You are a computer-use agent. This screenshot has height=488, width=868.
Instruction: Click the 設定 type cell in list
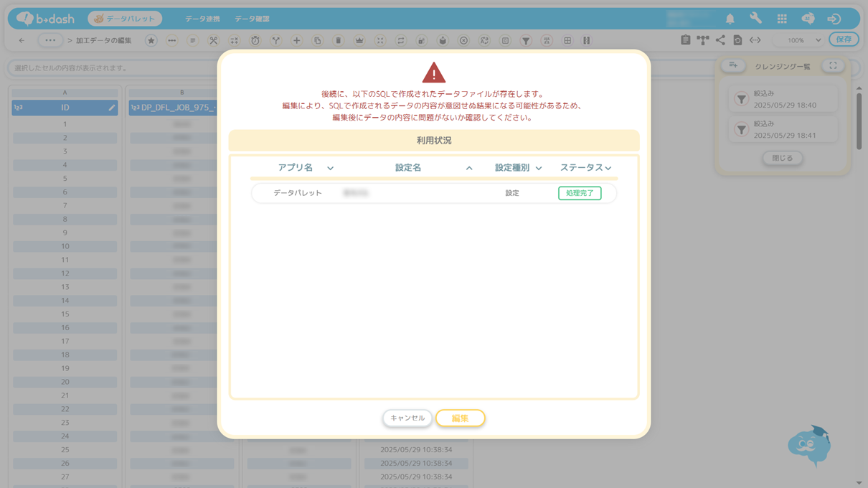(512, 193)
